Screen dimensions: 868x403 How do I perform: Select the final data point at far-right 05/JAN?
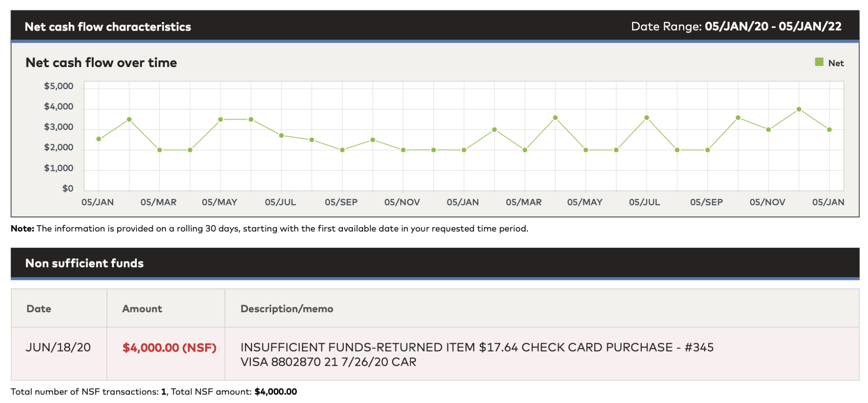[829, 130]
